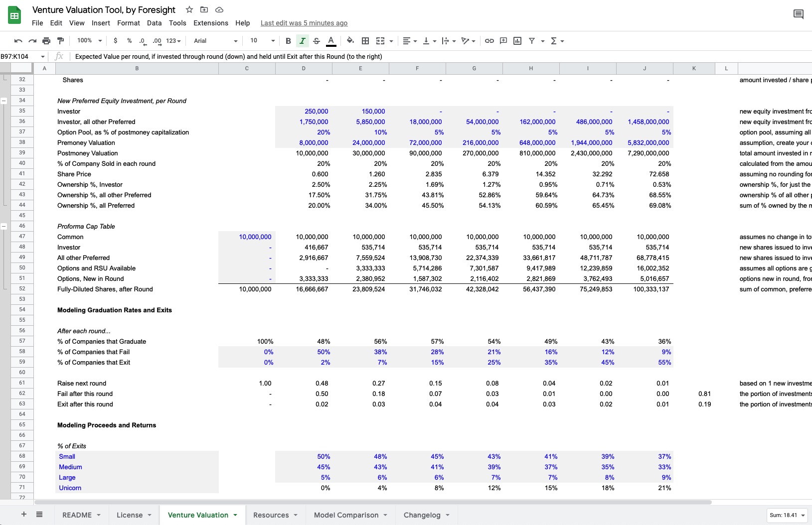Screen dimensions: 812x525
Task: Click the insert chart icon
Action: tap(517, 41)
